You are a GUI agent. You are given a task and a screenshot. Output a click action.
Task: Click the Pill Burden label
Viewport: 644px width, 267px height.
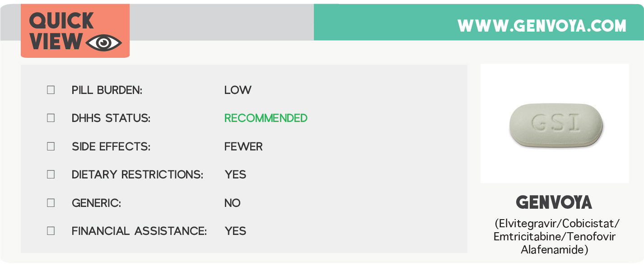point(107,90)
